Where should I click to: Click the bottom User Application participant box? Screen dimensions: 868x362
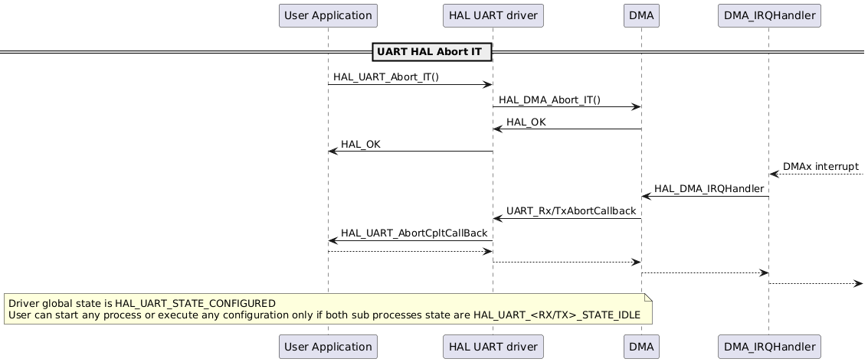pyautogui.click(x=328, y=347)
